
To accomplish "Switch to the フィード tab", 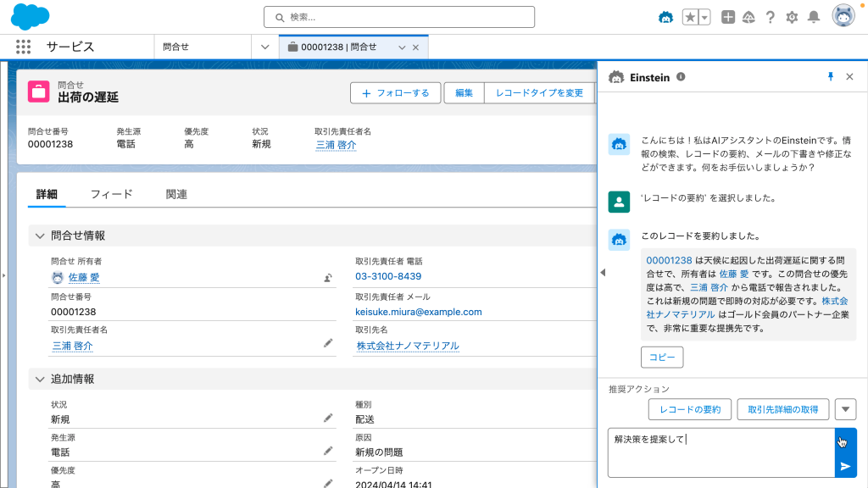I will click(x=112, y=194).
